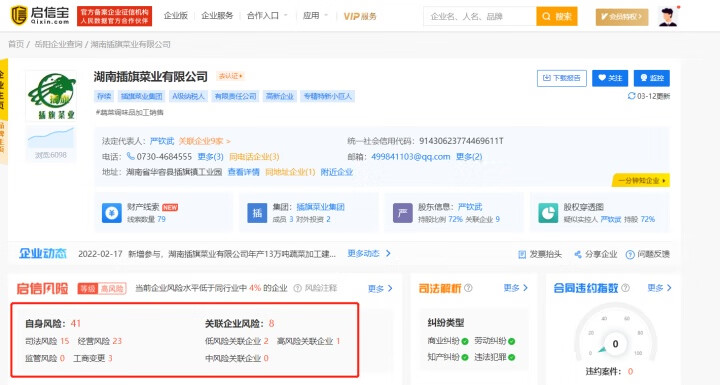
Task: Follow the company with 关注 button
Action: [x=610, y=78]
